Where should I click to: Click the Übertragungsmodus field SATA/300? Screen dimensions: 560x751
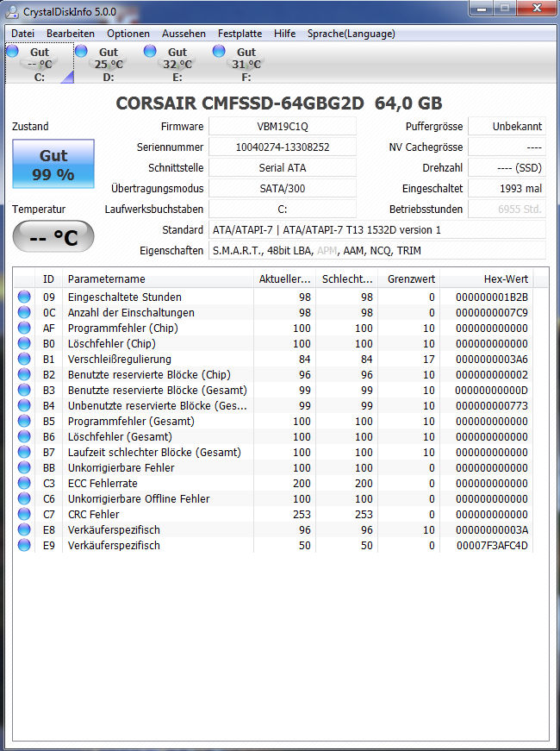coord(283,188)
